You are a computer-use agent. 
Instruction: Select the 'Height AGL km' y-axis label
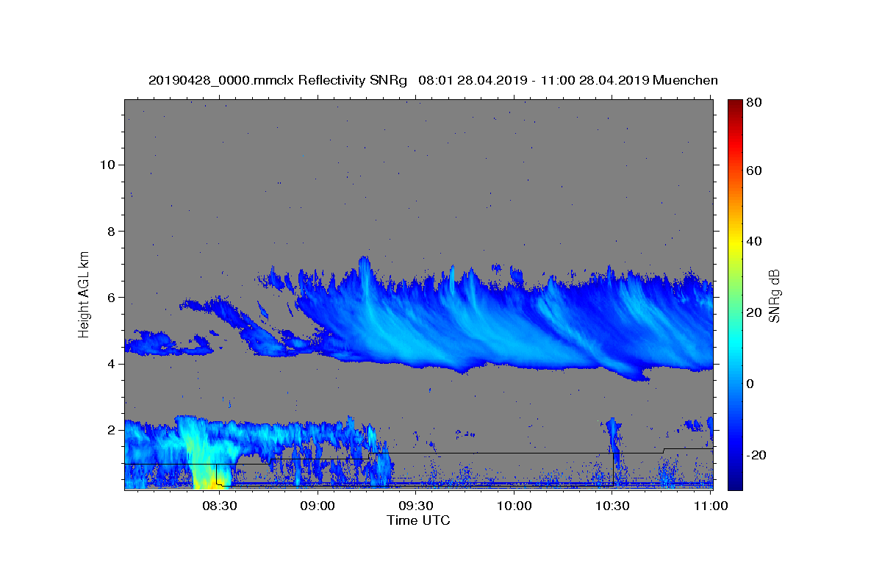(x=84, y=293)
